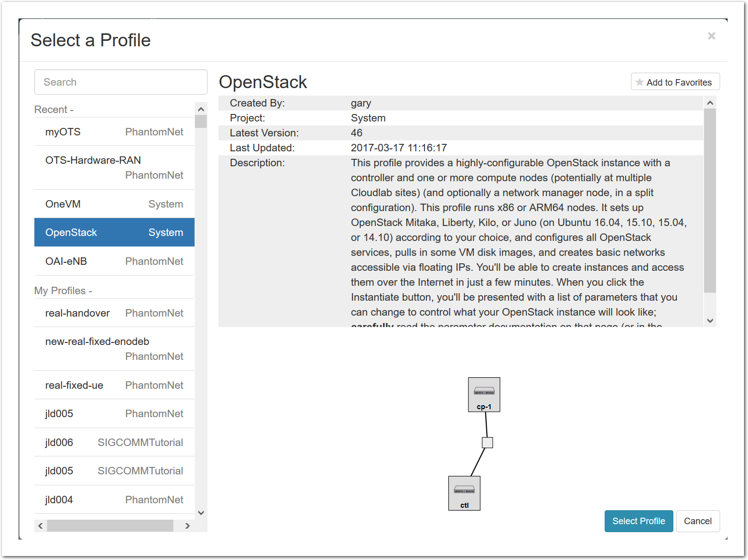Click profile list scroll down arrow
Image resolution: width=748 pixels, height=560 pixels.
coord(201,513)
